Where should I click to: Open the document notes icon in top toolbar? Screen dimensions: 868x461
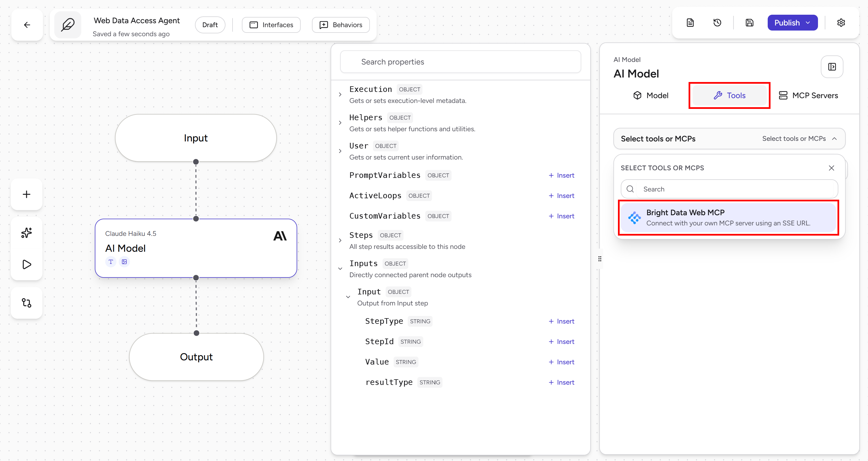pos(690,23)
